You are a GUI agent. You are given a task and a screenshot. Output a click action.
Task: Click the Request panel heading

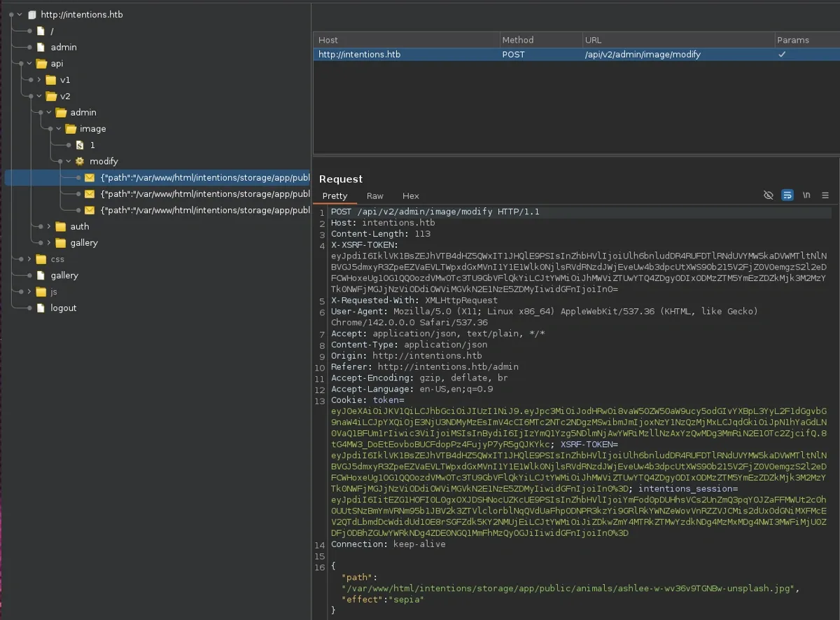click(x=341, y=179)
